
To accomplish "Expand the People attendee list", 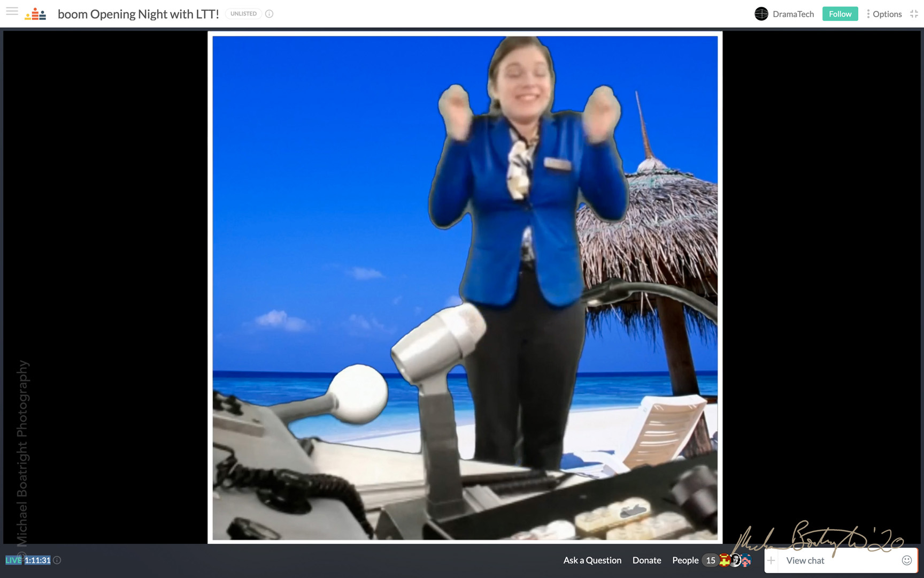I will pyautogui.click(x=685, y=560).
